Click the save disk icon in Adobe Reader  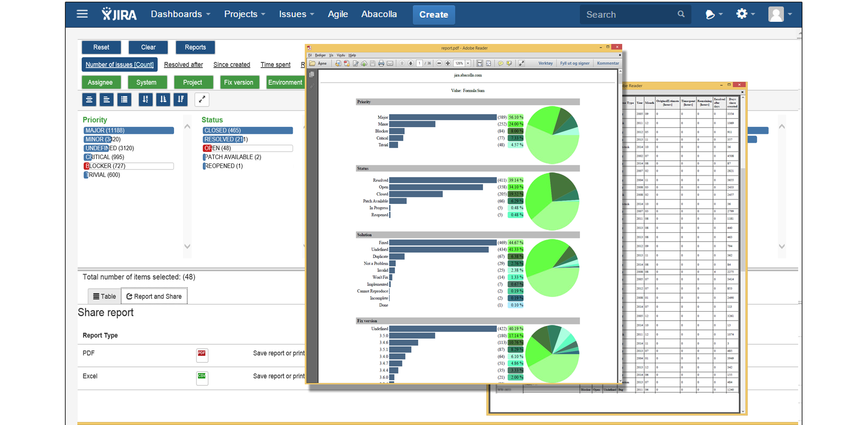(x=373, y=63)
